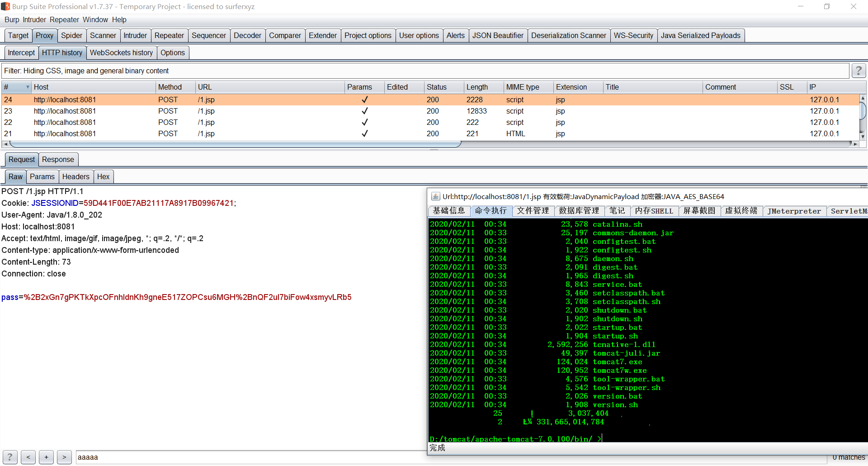Viewport: 868px width, 466px height.
Task: Open the filter help question-mark button
Action: tap(859, 71)
